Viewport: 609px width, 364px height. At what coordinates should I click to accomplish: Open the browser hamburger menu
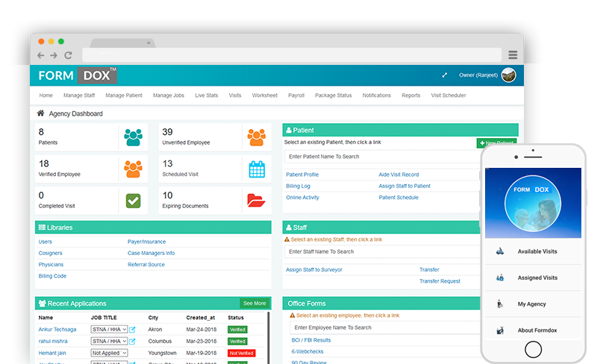[x=513, y=54]
